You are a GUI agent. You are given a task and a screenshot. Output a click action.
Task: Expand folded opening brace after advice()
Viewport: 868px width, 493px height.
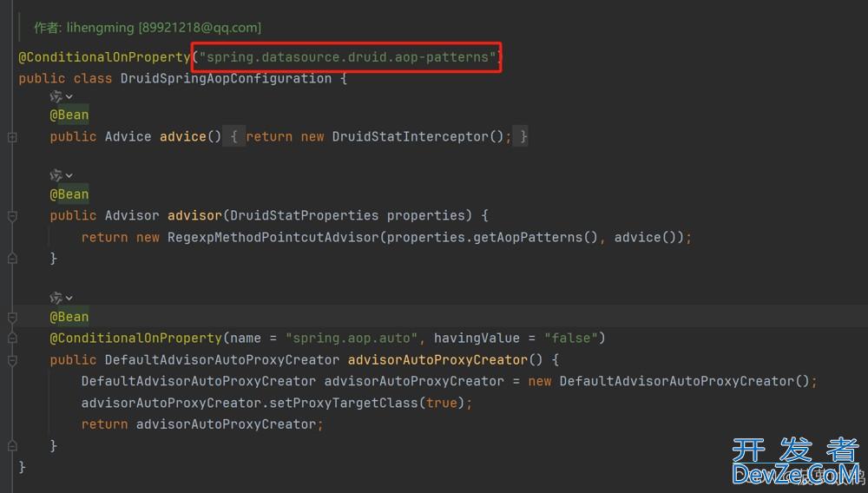point(233,136)
